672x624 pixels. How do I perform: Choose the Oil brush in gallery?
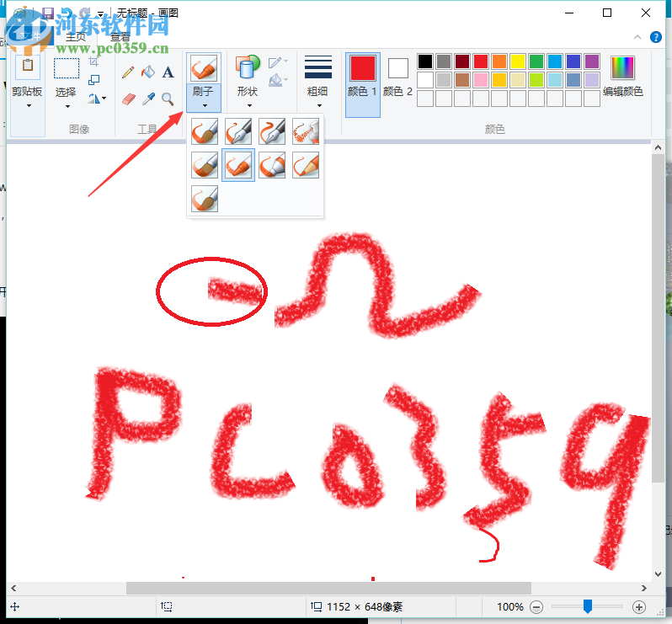point(205,165)
